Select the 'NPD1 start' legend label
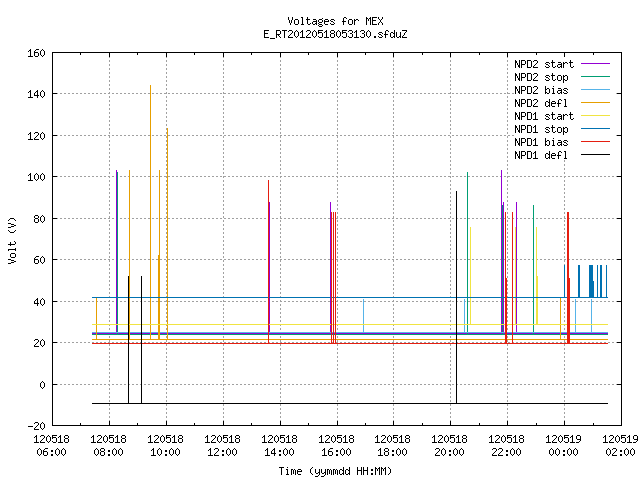The height and width of the screenshot is (480, 640). tap(544, 116)
